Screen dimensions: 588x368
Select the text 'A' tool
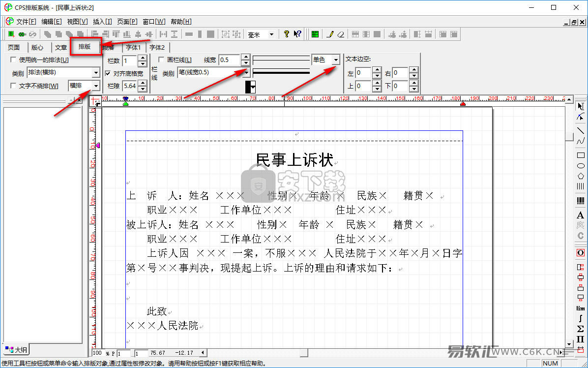pyautogui.click(x=581, y=215)
